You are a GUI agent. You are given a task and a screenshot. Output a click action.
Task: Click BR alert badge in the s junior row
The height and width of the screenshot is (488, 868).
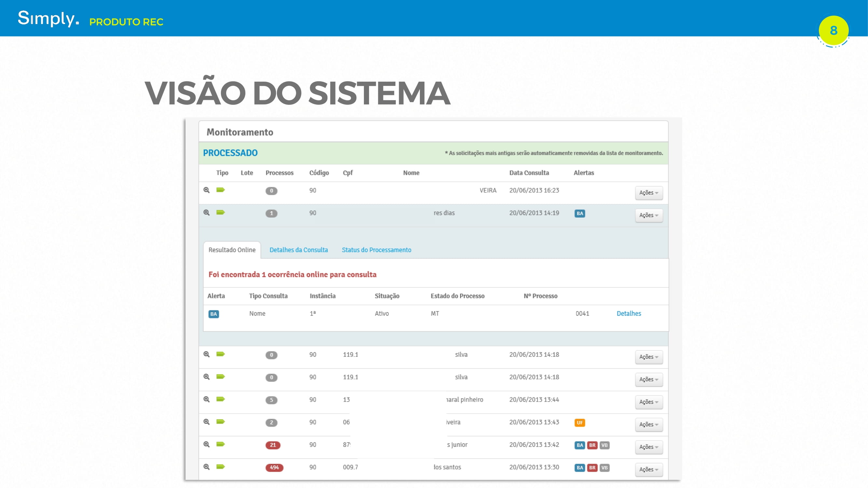592,445
